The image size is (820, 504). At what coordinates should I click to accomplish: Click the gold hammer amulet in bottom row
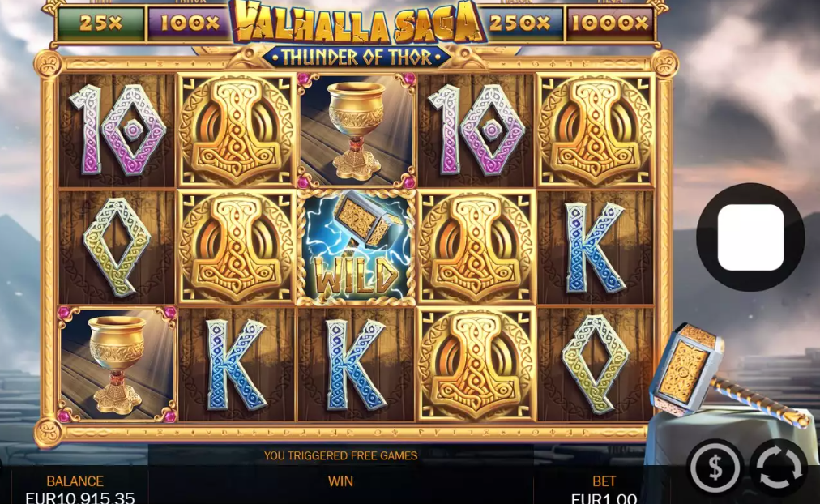(x=476, y=365)
